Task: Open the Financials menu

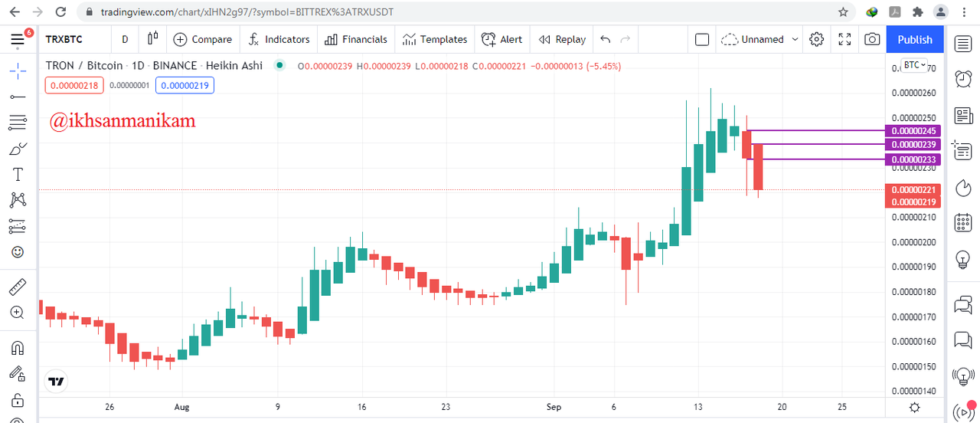Action: click(356, 39)
